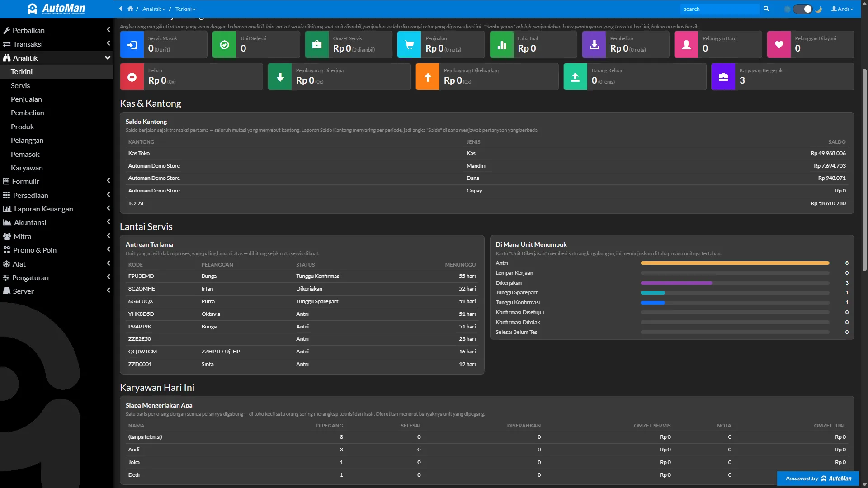Click the search magnifier icon
The image size is (868, 488).
coord(766,9)
